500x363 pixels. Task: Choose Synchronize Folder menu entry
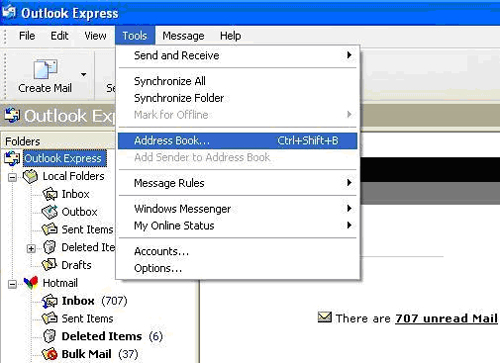click(x=238, y=98)
